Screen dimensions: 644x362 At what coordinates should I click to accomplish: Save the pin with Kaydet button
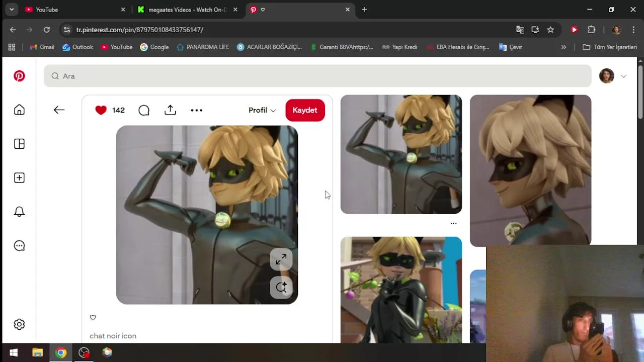coord(305,110)
